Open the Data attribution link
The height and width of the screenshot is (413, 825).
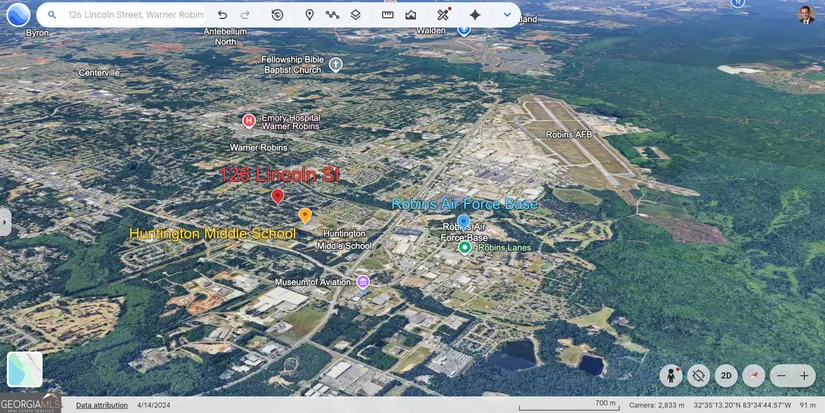[102, 405]
